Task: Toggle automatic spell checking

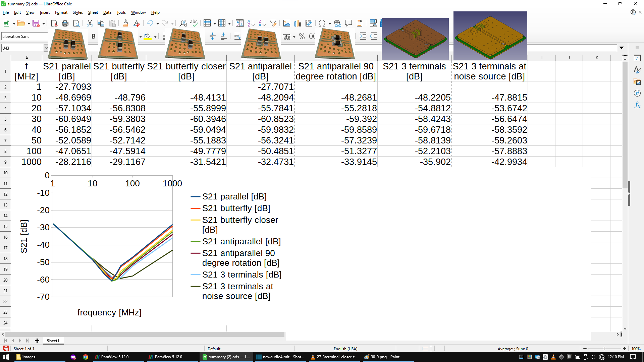Action: [x=194, y=23]
